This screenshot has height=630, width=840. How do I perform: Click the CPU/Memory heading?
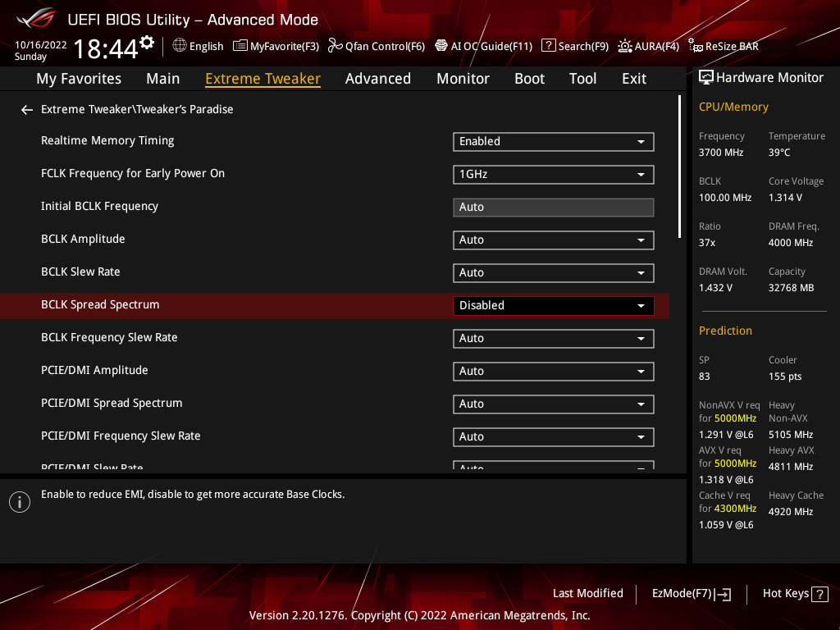733,107
